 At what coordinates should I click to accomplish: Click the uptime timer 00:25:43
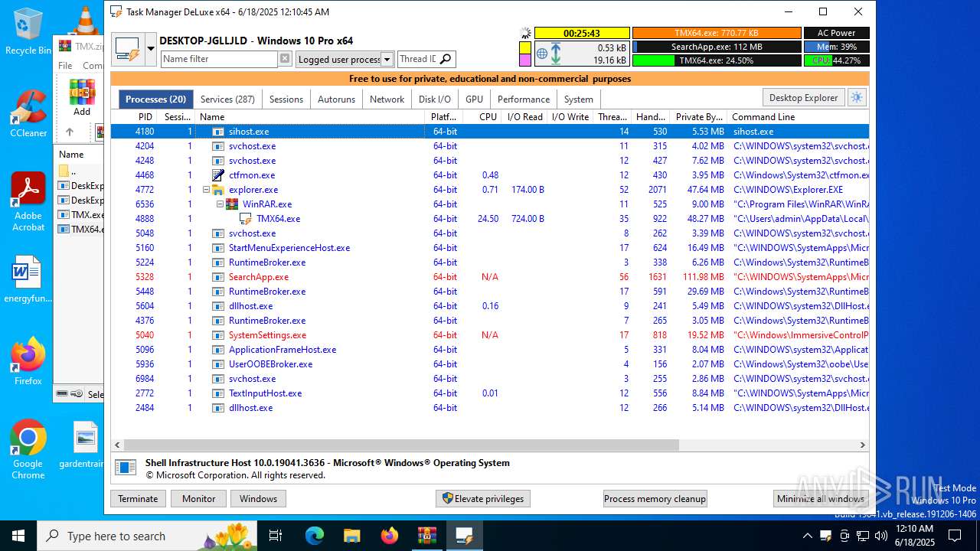click(582, 34)
